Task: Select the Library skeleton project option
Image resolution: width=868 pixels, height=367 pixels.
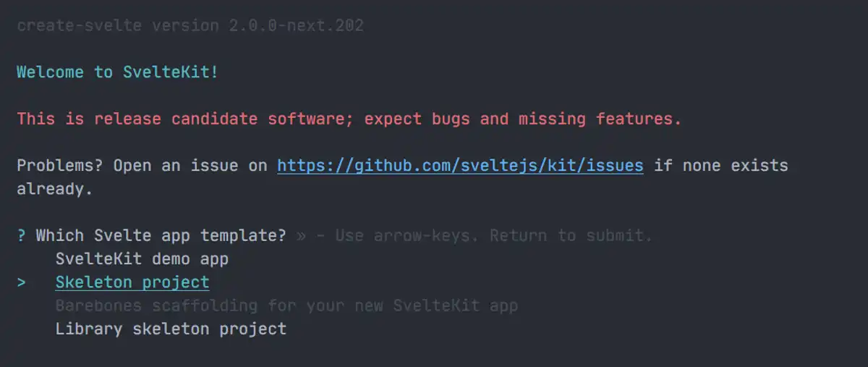Action: [x=171, y=329]
